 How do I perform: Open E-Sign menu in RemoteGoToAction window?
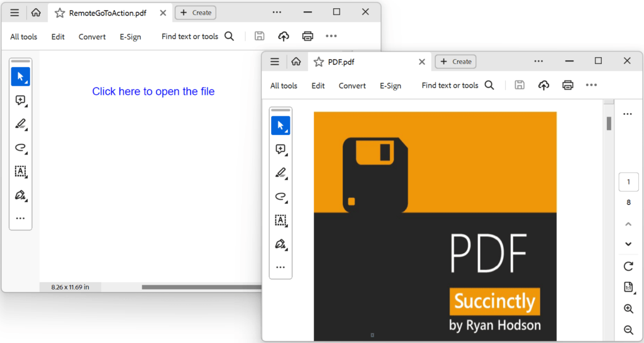click(130, 37)
